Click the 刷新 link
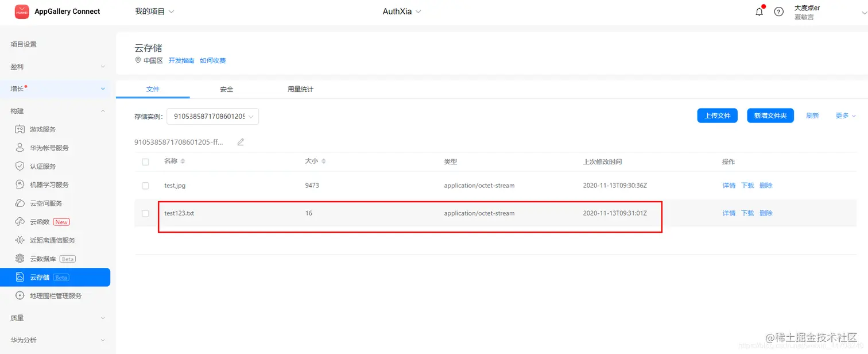The width and height of the screenshot is (868, 354). 812,116
